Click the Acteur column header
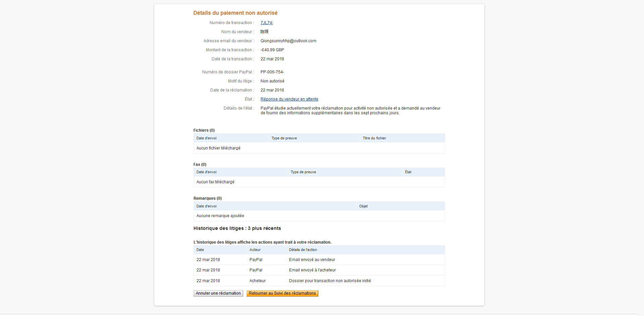The image size is (644, 316). [x=255, y=250]
